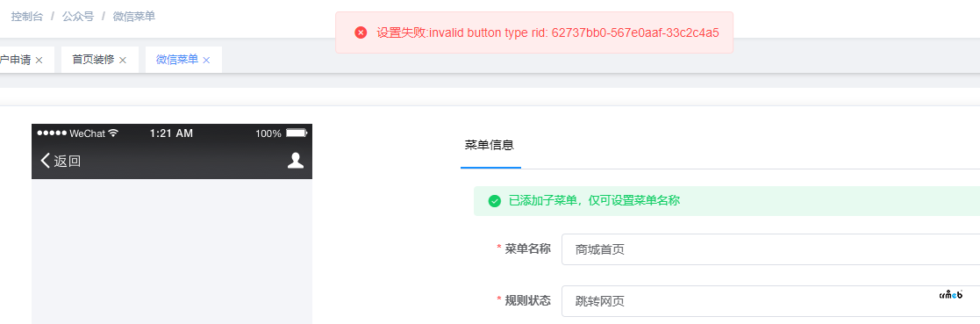Viewport: 980px width, 324px height.
Task: Click the back chevron next to 返回
Action: tap(45, 161)
